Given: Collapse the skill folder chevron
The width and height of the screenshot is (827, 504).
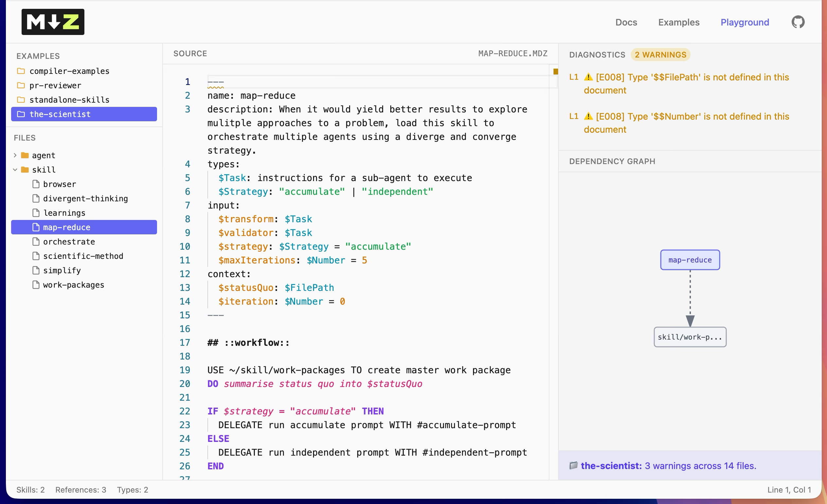Looking at the screenshot, I should [x=15, y=170].
